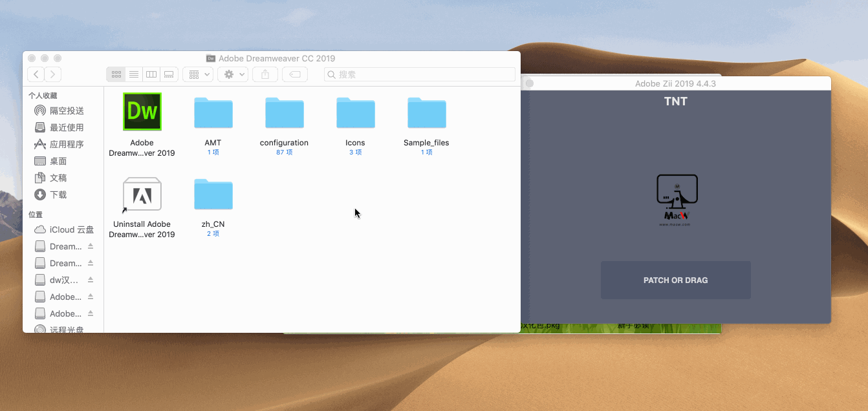
Task: Expand the view options chevron next to the gear
Action: click(240, 74)
